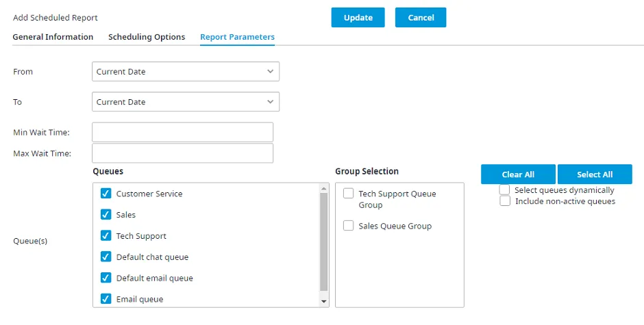Focus the Max Wait Time field
Viewport: 644px width, 325px height.
183,153
